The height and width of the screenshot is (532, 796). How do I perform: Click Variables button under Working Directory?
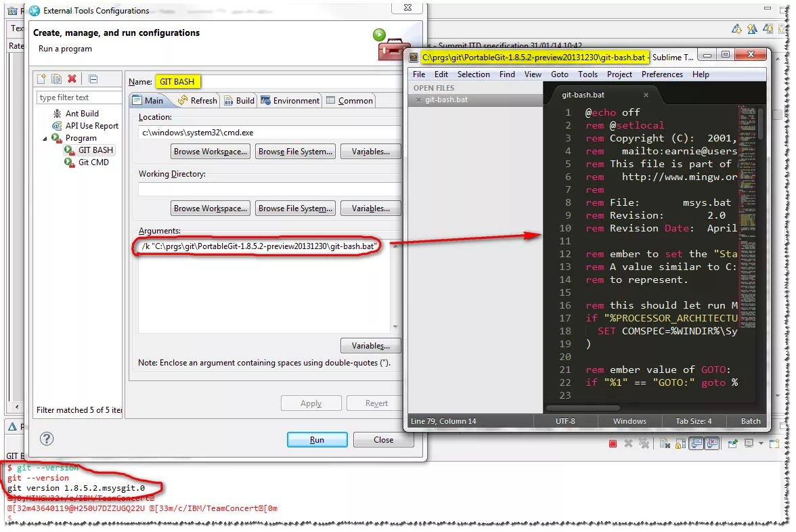(371, 208)
